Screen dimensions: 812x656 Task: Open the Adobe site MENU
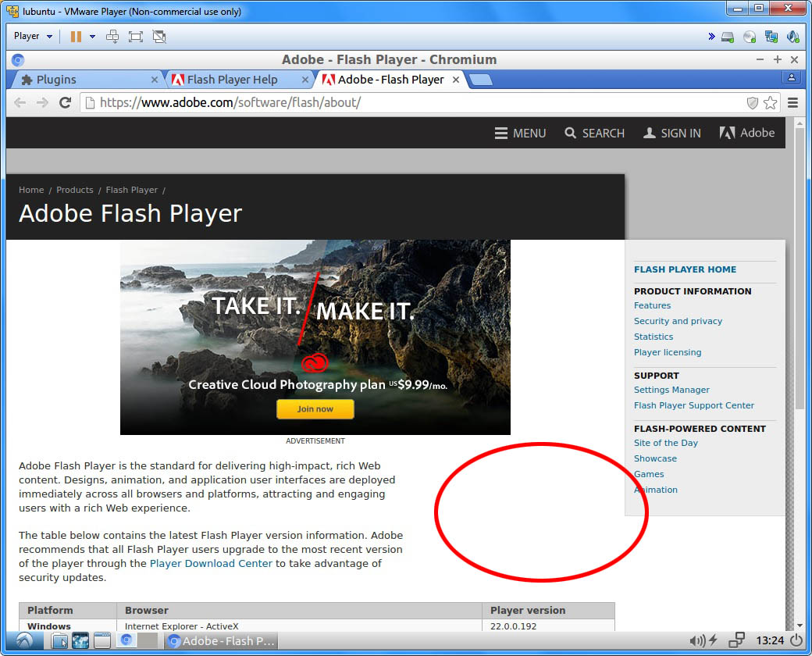tap(520, 134)
